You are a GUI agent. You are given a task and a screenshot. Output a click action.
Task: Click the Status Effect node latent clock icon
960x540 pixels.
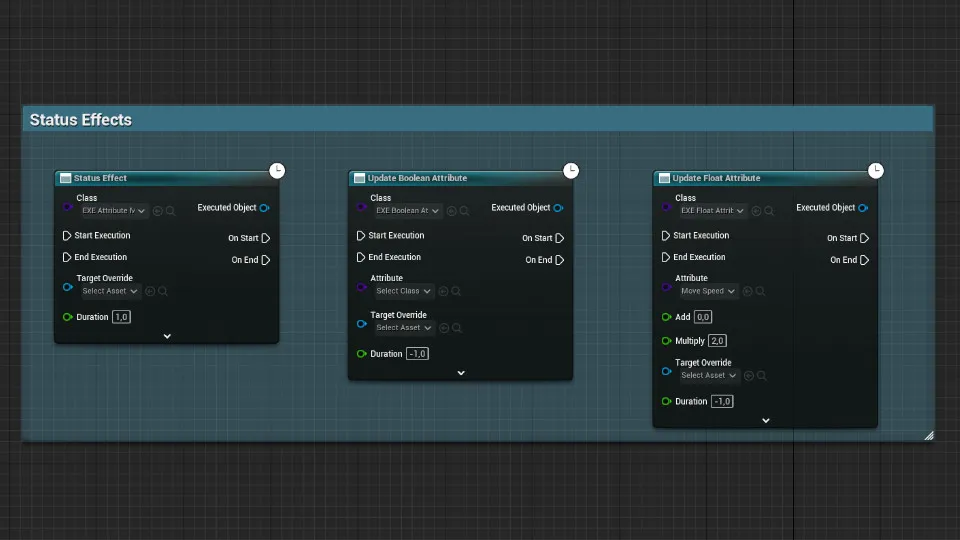click(277, 170)
